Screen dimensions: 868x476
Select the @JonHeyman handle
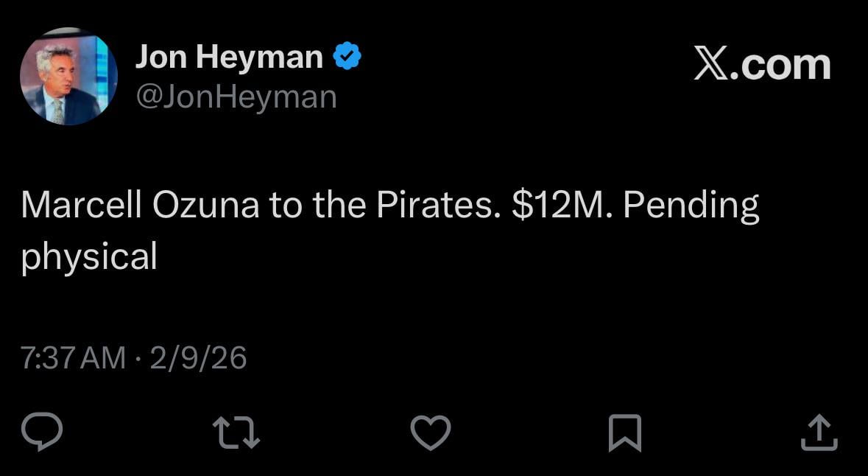point(236,95)
